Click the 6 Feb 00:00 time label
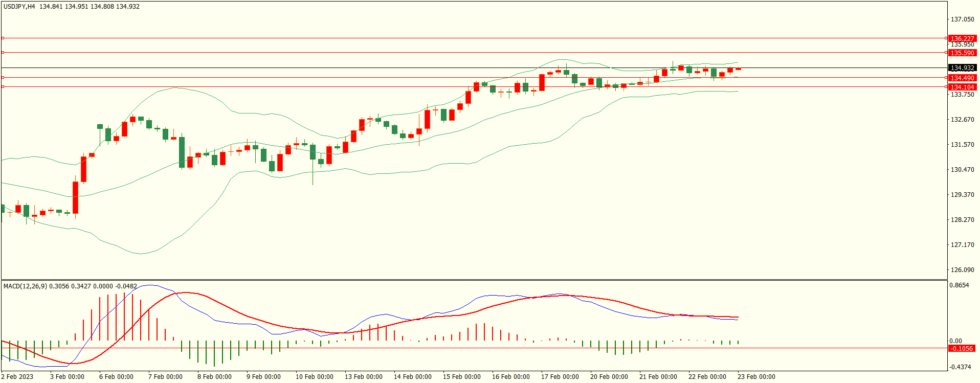 coord(116,377)
